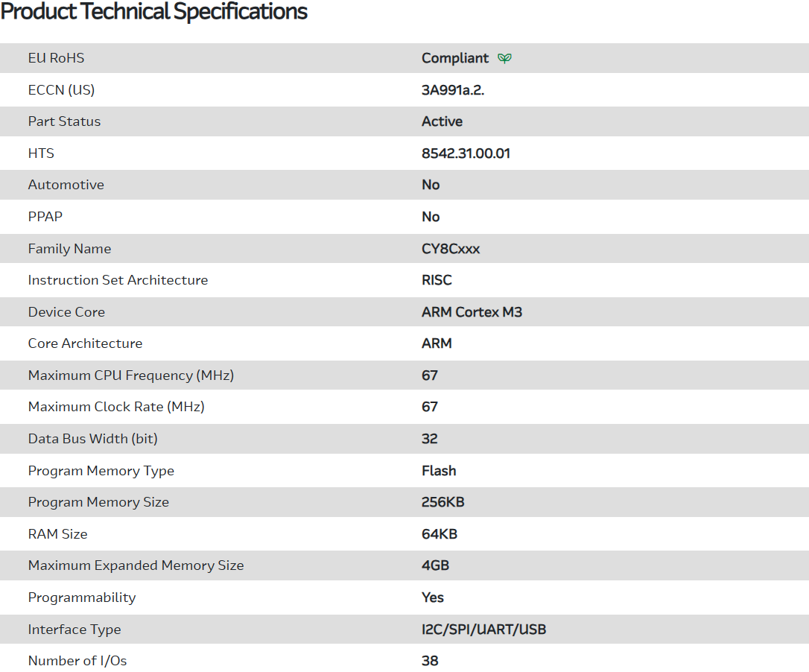Select the RISC instruction set value
809x672 pixels.
[437, 280]
